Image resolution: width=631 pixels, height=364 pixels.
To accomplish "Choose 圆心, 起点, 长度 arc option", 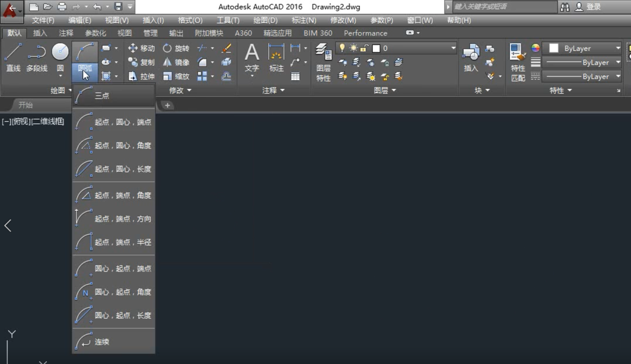I will (113, 316).
